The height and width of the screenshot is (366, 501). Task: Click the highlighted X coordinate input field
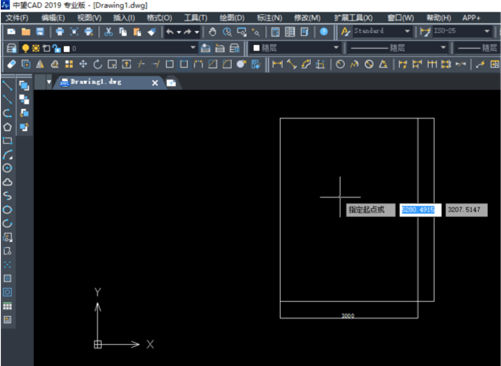420,210
